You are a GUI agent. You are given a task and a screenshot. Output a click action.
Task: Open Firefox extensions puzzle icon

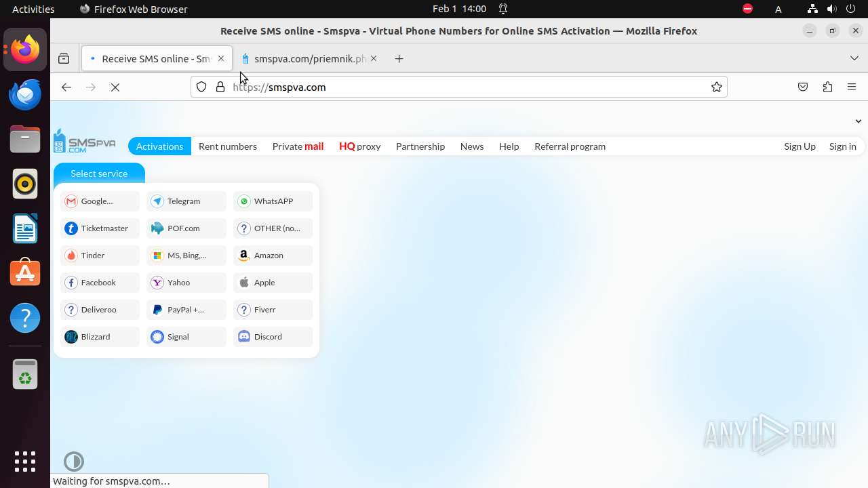(x=827, y=87)
